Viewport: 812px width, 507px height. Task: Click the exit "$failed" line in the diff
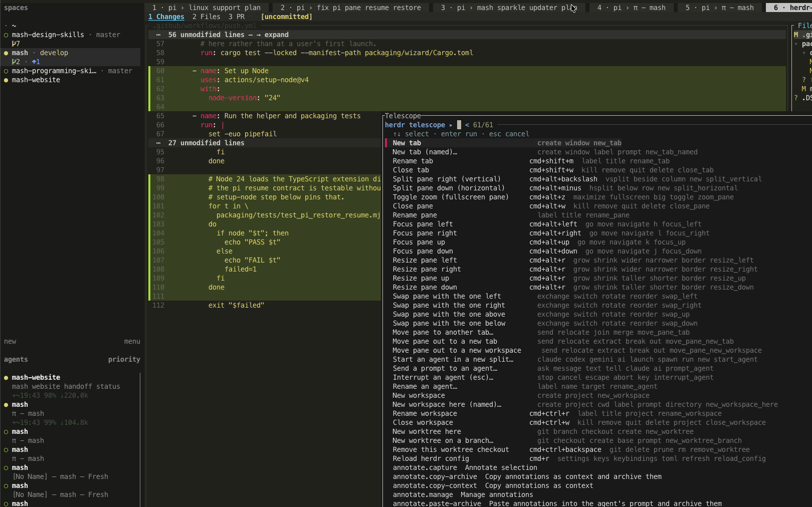236,305
